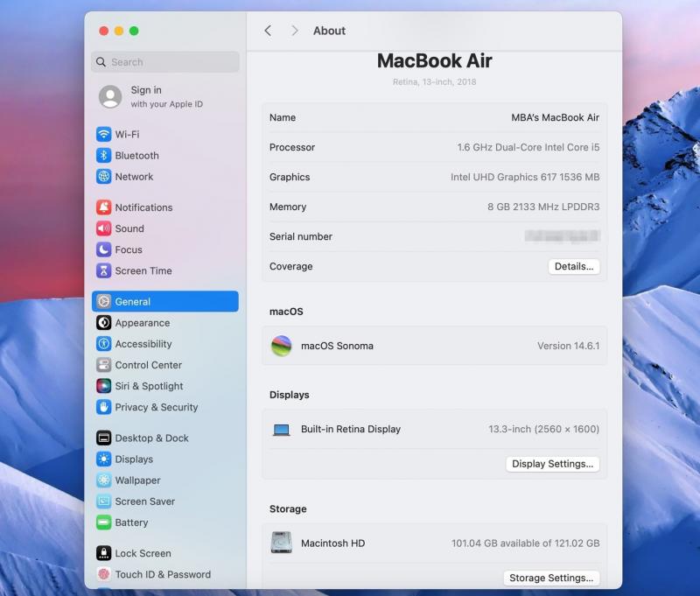Click the computer name MBA's MacBook Air
700x596 pixels.
(x=555, y=117)
